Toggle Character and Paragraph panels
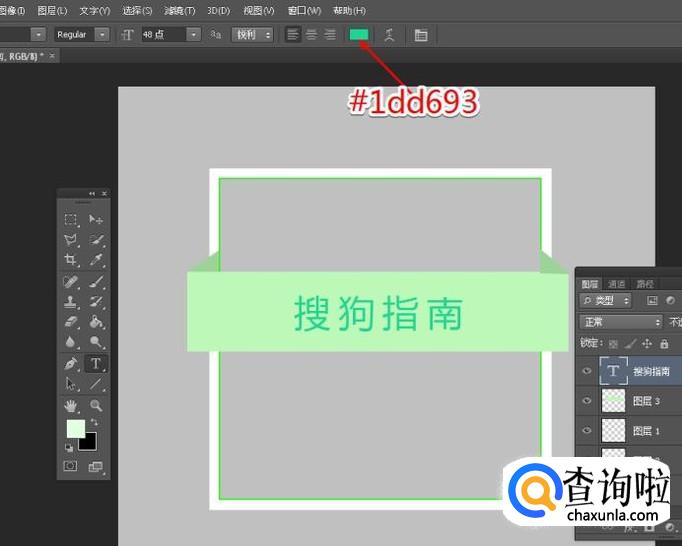The width and height of the screenshot is (682, 546). coord(421,35)
